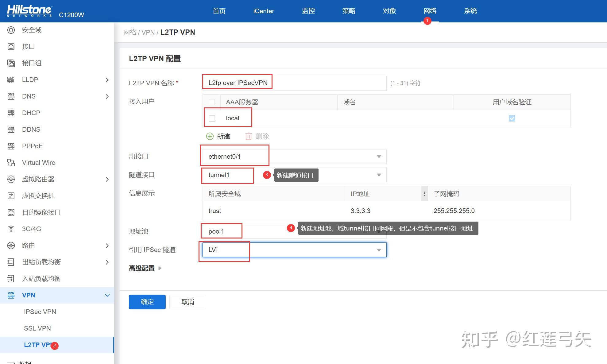Click the 所属安全域 column header
The width and height of the screenshot is (607, 364).
click(274, 194)
